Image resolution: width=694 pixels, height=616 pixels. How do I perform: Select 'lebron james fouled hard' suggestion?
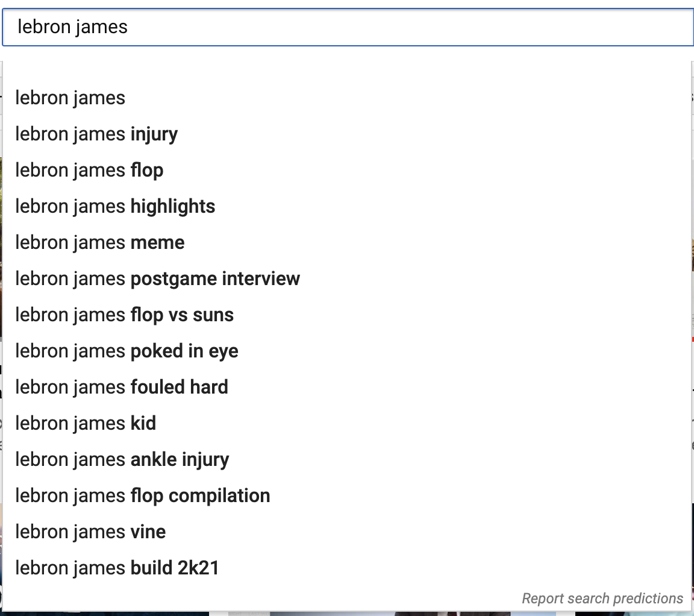point(347,387)
